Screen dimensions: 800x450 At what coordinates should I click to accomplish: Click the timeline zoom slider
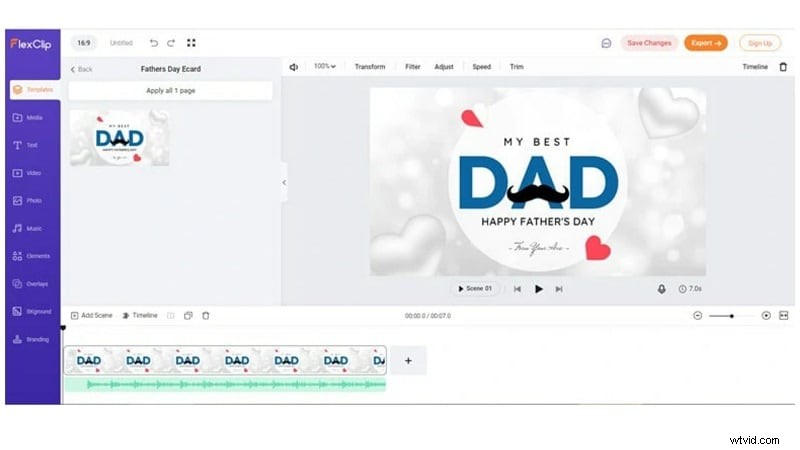tap(731, 315)
